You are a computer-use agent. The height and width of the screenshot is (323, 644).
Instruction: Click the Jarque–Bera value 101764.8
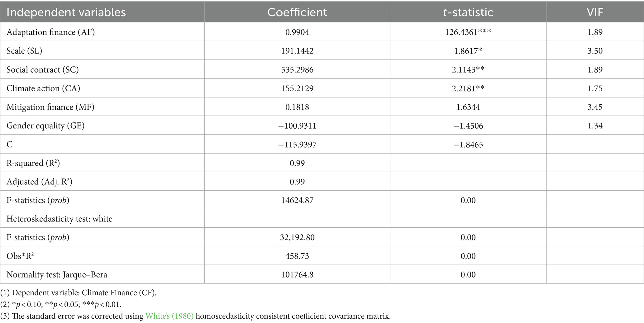click(297, 275)
